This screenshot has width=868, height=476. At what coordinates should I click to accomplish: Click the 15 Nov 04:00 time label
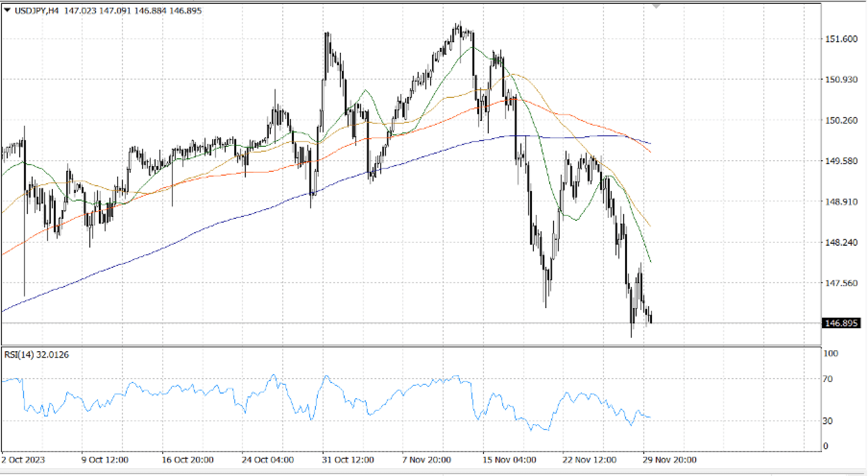pos(509,460)
